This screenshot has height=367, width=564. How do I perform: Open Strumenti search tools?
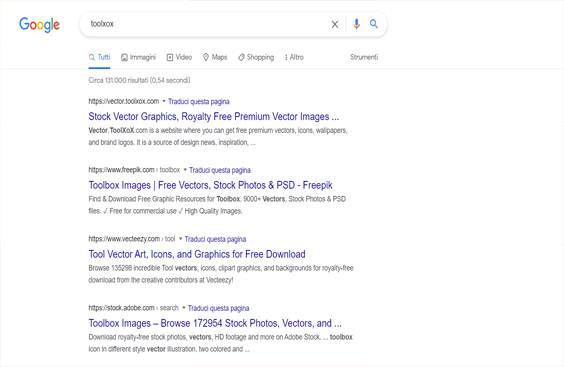[364, 57]
